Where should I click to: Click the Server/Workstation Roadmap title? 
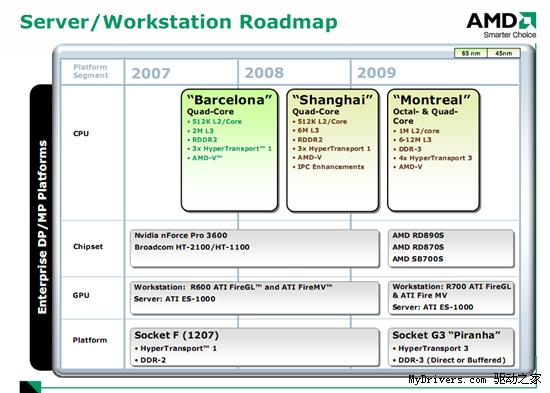click(x=179, y=22)
